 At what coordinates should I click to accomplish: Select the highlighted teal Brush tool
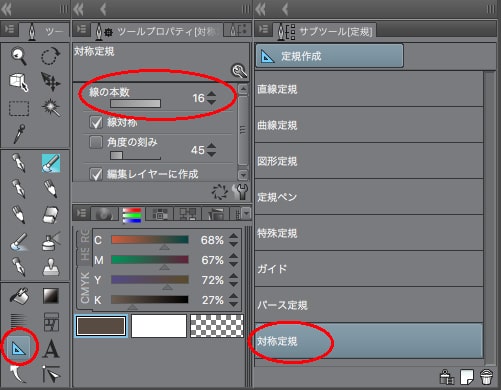coord(51,163)
